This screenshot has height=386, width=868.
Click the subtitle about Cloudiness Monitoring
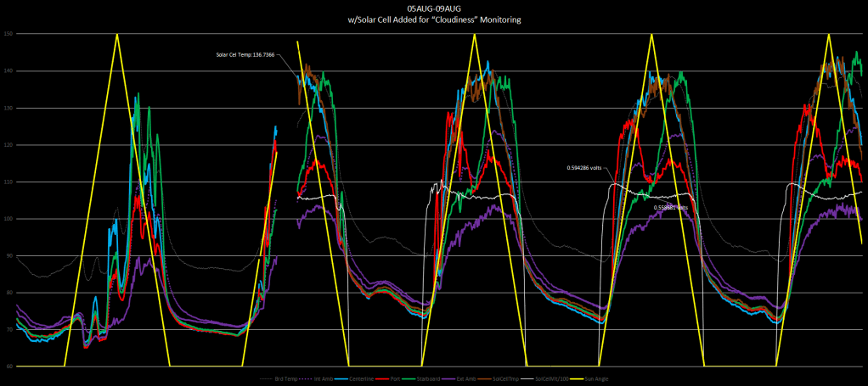pos(433,19)
